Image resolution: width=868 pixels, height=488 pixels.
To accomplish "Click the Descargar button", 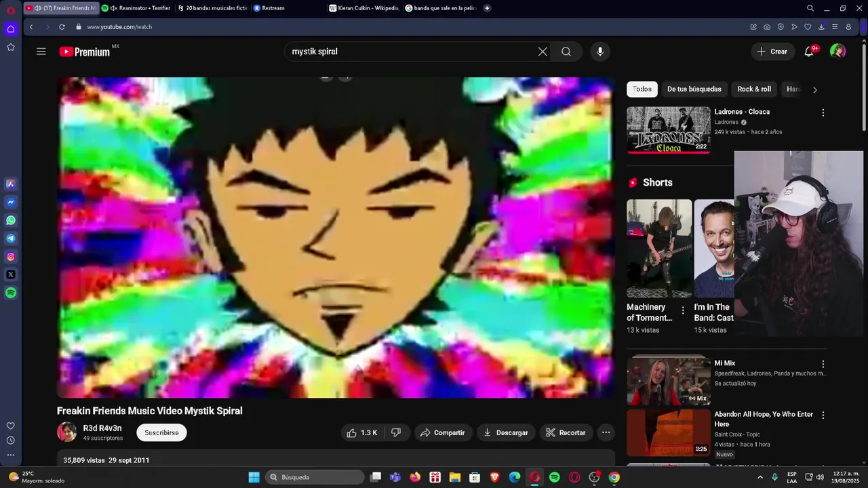I will click(x=506, y=432).
